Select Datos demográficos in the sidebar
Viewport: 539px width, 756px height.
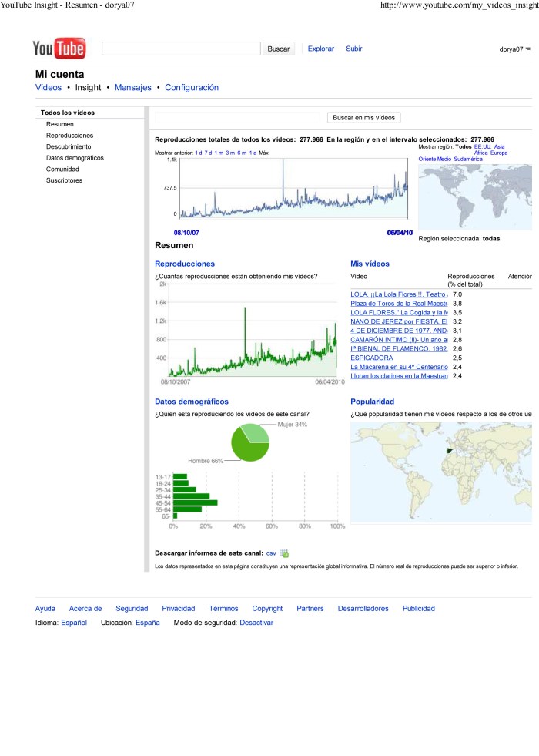75,157
